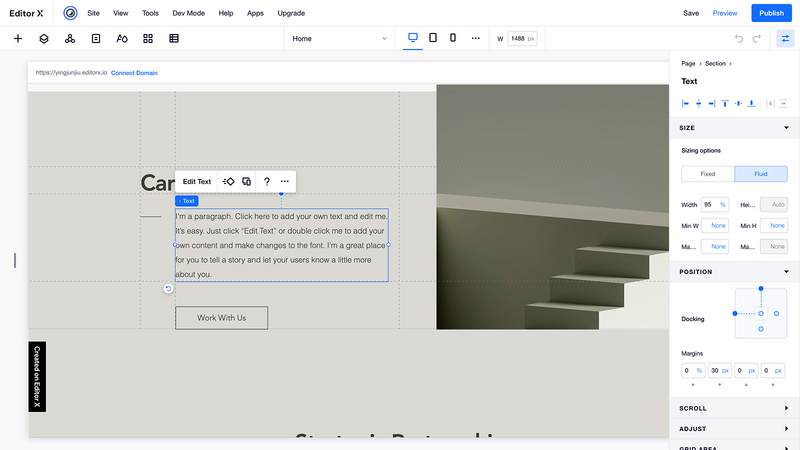Open the Apps menu

point(255,13)
